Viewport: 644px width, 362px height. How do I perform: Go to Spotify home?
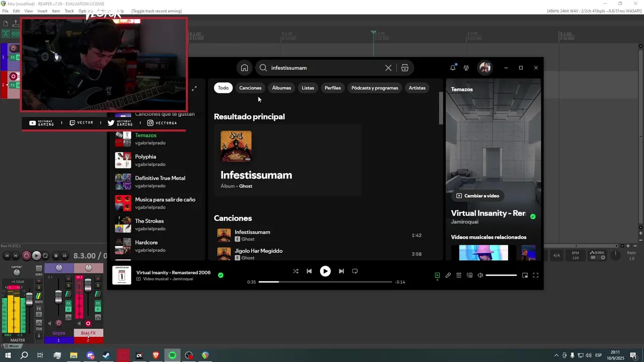click(x=244, y=68)
